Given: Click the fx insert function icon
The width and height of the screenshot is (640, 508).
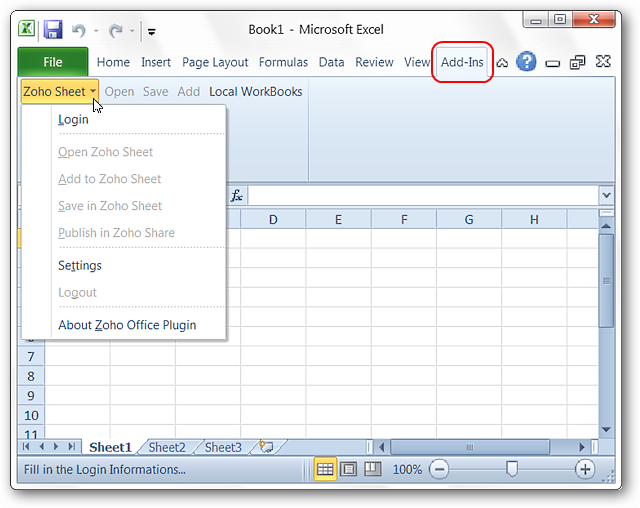Looking at the screenshot, I should (x=236, y=195).
